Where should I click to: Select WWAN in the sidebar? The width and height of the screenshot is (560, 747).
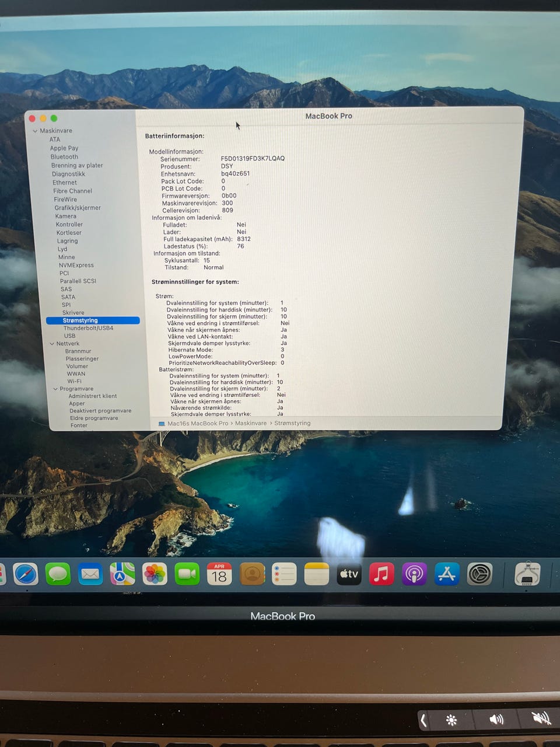[76, 374]
